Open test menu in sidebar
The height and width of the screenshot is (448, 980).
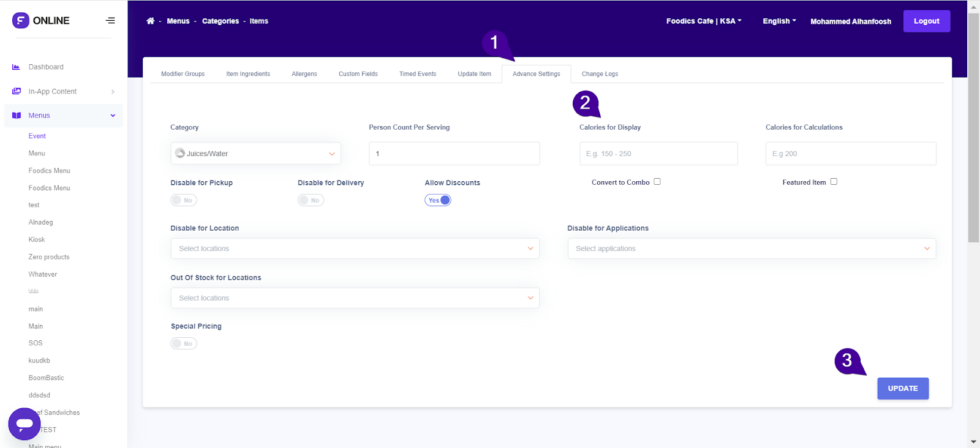(x=34, y=205)
